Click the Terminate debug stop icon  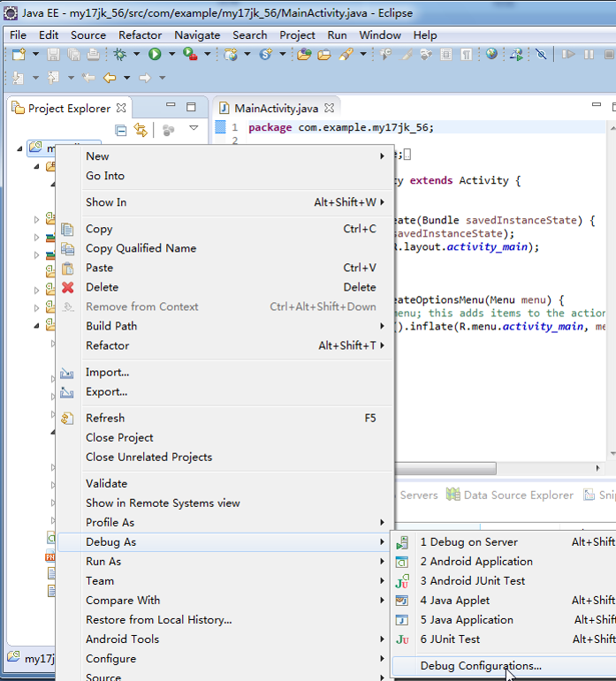click(x=610, y=54)
